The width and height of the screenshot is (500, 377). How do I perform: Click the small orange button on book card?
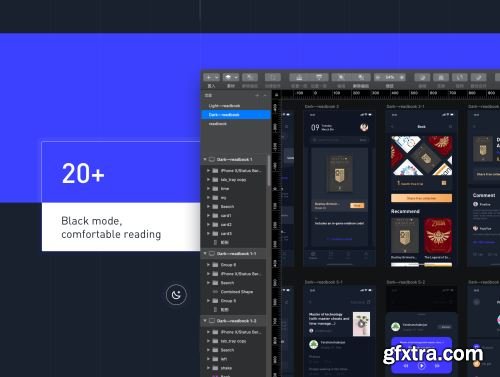click(x=357, y=205)
